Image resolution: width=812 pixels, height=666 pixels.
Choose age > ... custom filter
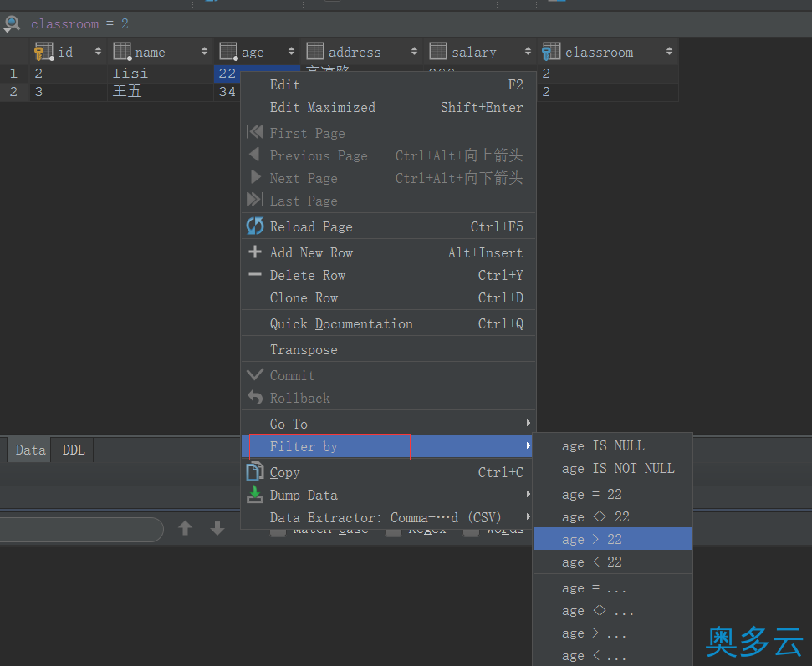click(613, 633)
